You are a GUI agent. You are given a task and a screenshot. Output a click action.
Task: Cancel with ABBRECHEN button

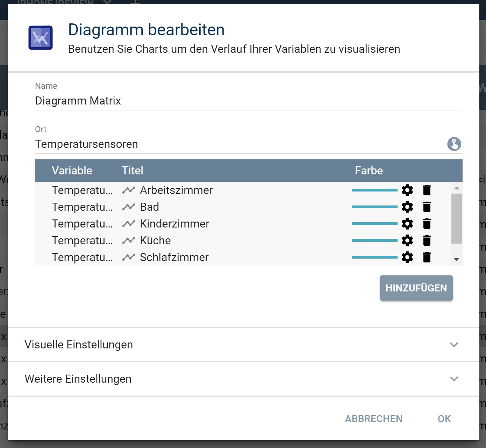(x=374, y=419)
